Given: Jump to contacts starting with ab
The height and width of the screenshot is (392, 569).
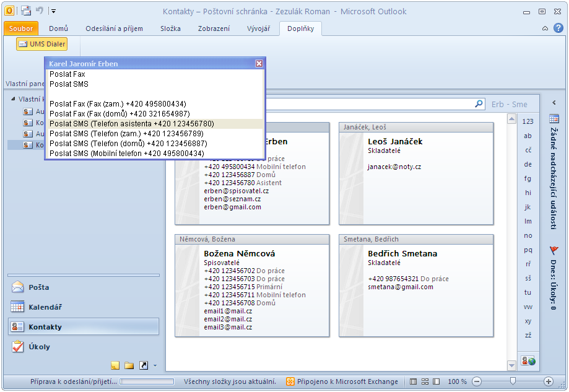Looking at the screenshot, I should coord(528,136).
